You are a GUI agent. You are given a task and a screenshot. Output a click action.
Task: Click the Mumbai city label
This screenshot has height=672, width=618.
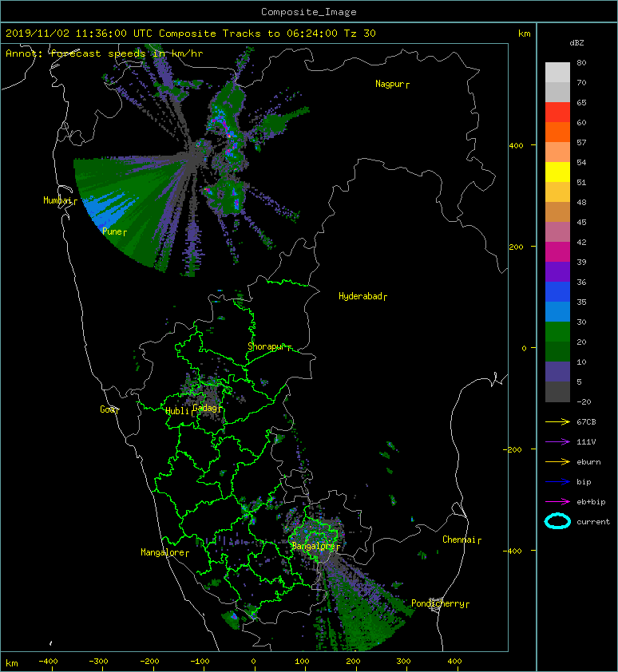(x=57, y=200)
